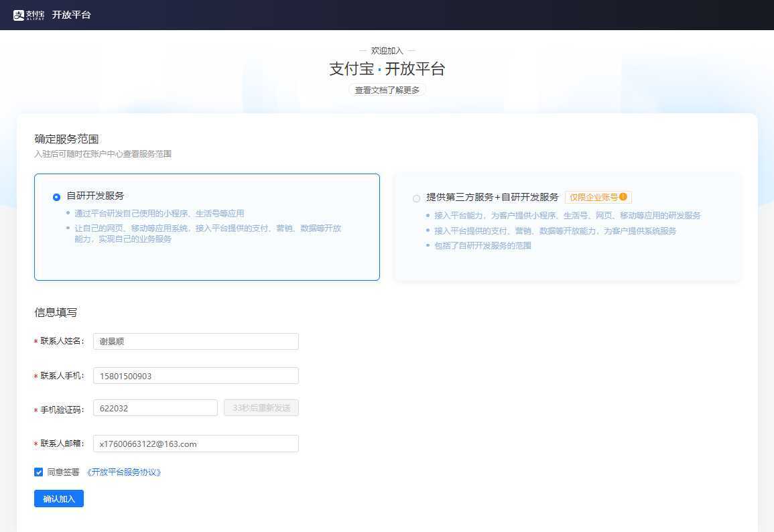
Task: Click the 欢迎加入 text
Action: point(387,51)
